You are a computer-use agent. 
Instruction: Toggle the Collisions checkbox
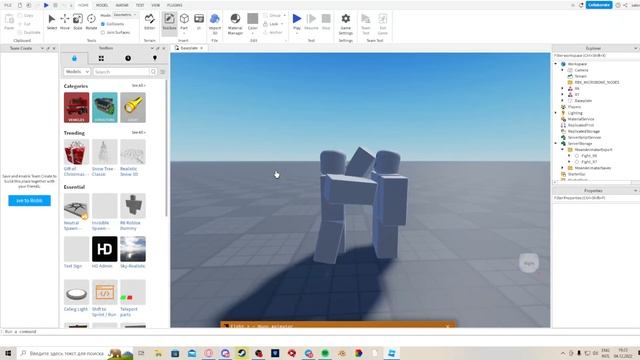tap(103, 24)
